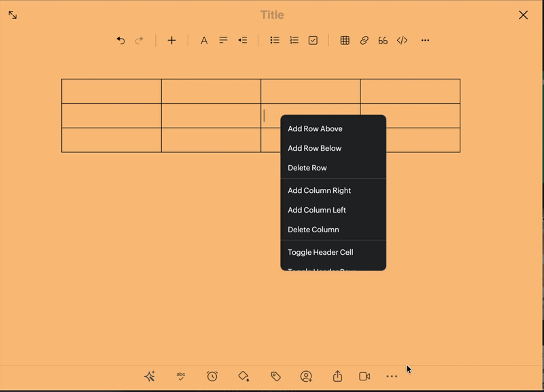
Task: Insert a block quote
Action: [x=383, y=41]
